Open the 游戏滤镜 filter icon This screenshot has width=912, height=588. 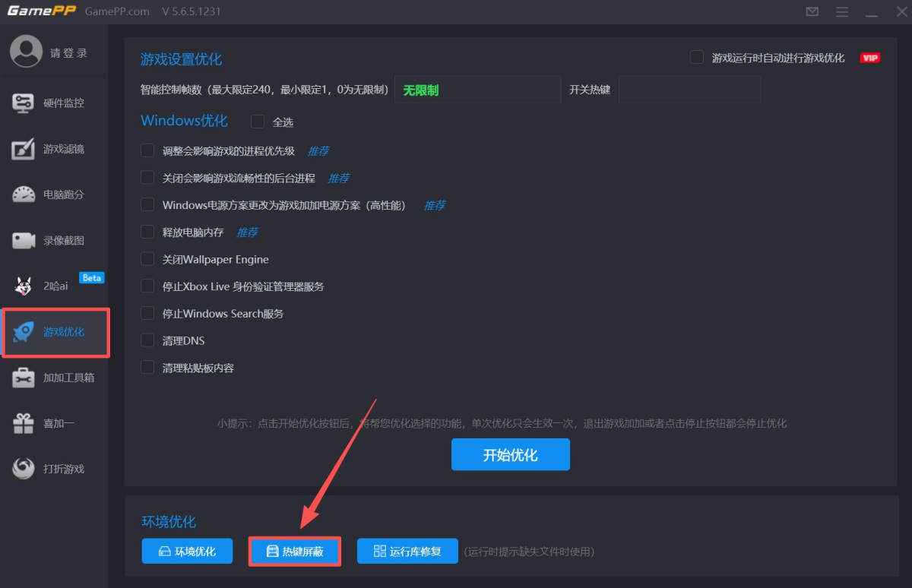(24, 149)
